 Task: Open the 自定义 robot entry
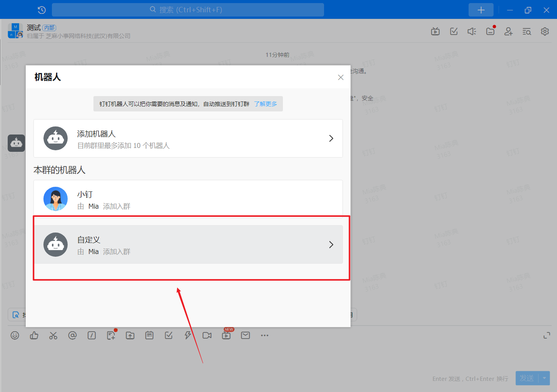(188, 244)
